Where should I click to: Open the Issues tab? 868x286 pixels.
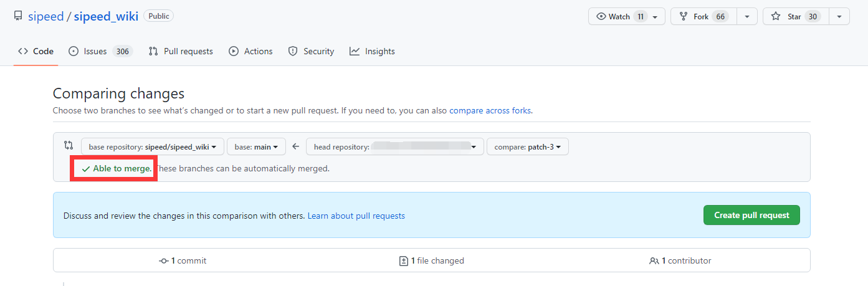(100, 51)
